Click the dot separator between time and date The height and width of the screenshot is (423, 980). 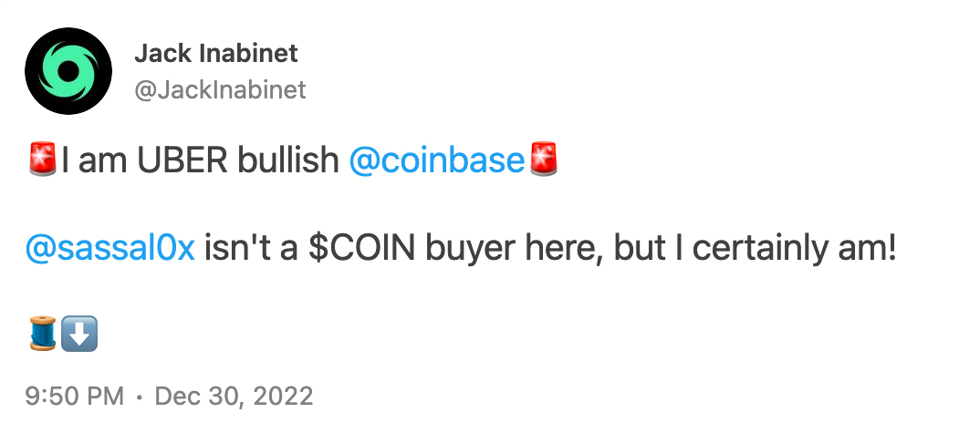[x=139, y=397]
